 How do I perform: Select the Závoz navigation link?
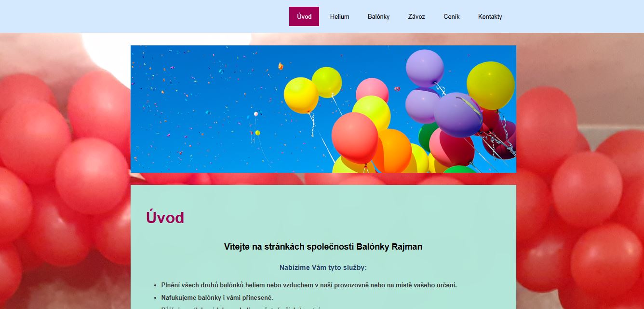point(416,16)
